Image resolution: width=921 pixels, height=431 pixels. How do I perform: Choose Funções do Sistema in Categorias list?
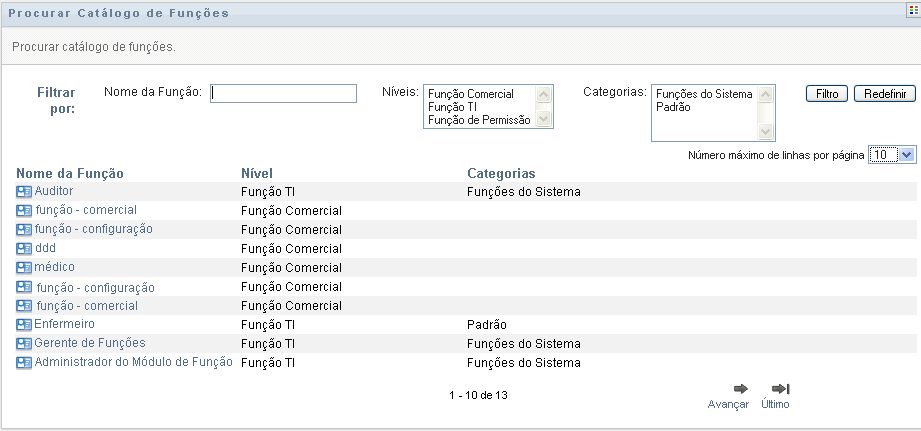pyautogui.click(x=704, y=94)
